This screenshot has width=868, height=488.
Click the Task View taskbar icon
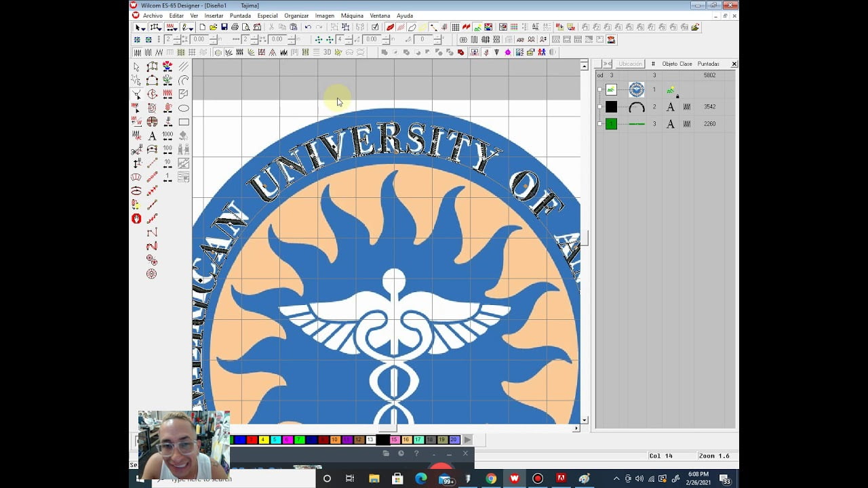[350, 479]
